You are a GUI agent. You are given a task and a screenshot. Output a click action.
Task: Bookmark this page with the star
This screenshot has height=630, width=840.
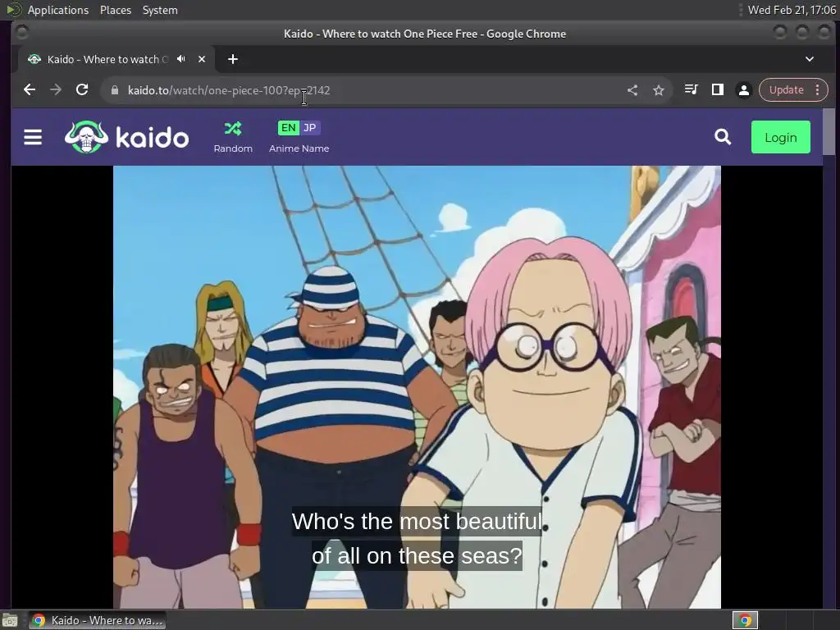659,90
